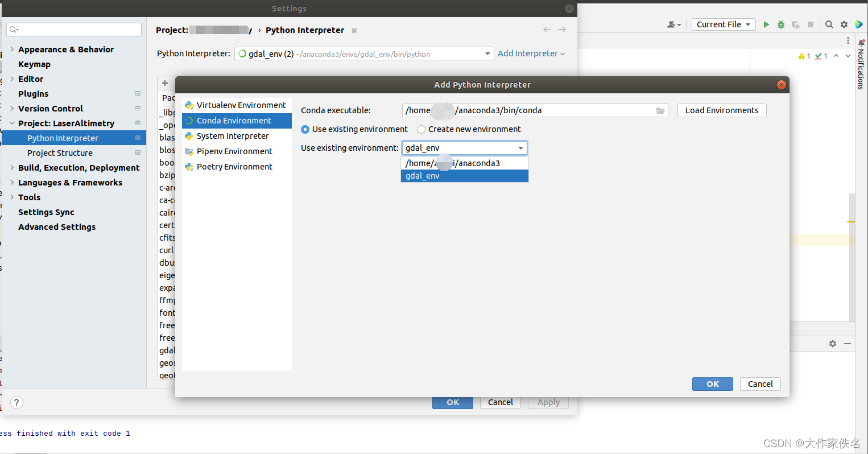The image size is (868, 454).
Task: Click the Load Environments button
Action: [x=721, y=110]
